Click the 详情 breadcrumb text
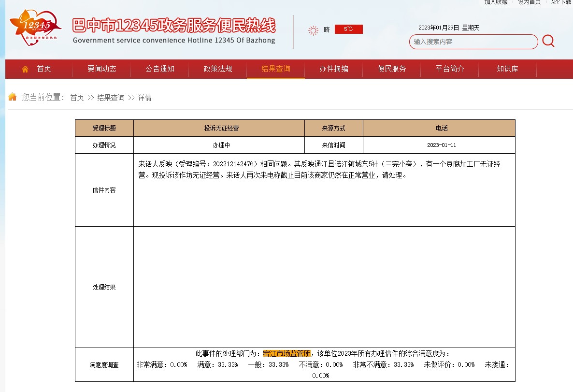Screen dimensions: 573x392 (x=145, y=98)
